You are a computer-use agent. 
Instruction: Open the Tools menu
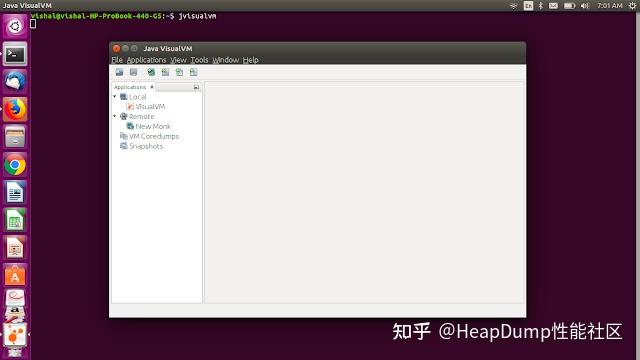(199, 60)
